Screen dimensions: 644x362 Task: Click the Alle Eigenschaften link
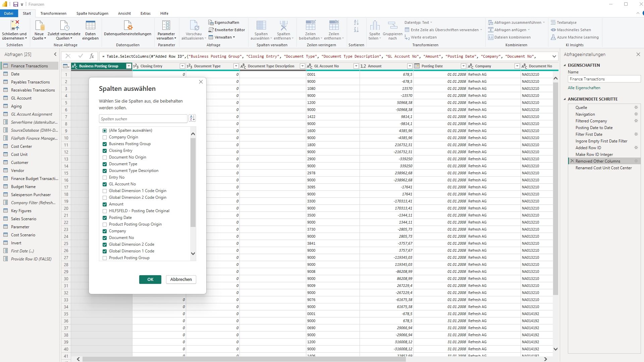click(x=584, y=87)
